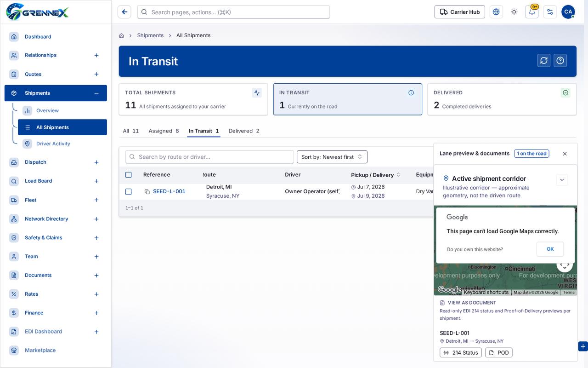Click the activity icon on Total Shipments card

(x=257, y=92)
